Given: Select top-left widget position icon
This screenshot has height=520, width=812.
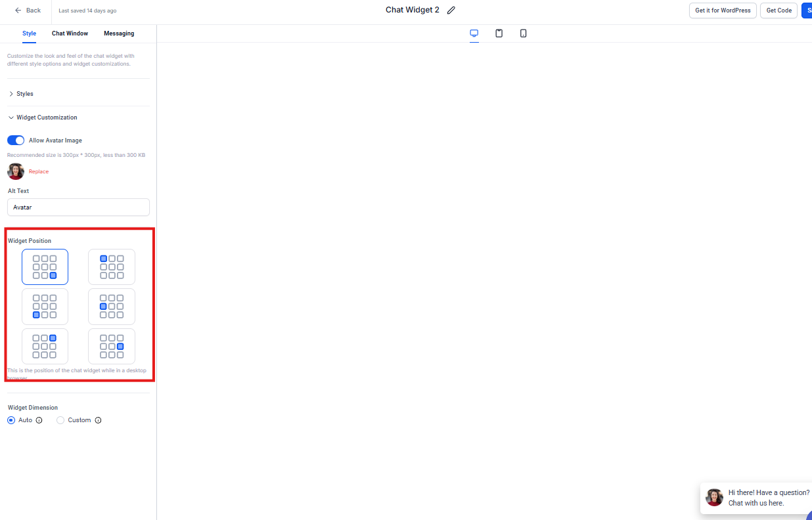Looking at the screenshot, I should point(112,267).
